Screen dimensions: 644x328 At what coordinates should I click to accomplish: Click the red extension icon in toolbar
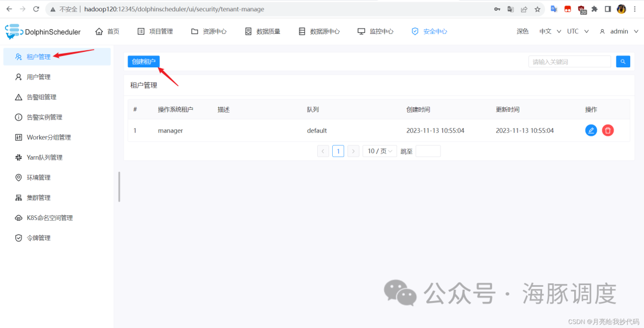(568, 9)
